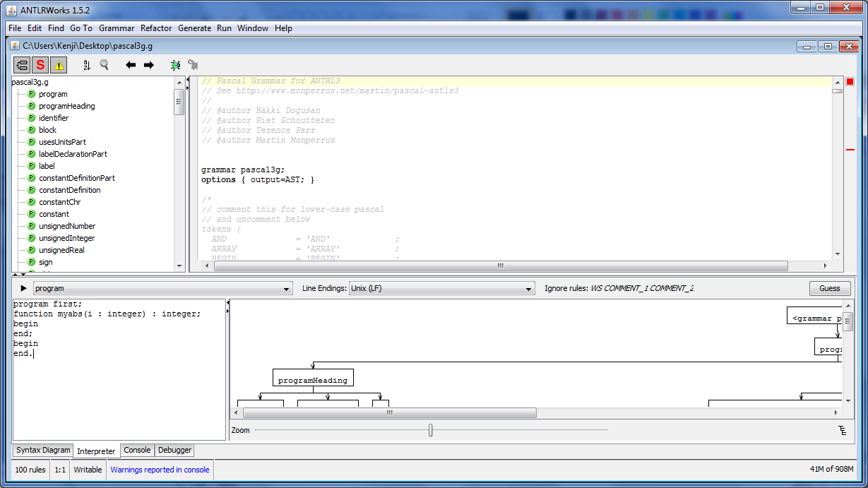Switch to the Interpreter tab
Image resolution: width=868 pixels, height=488 pixels.
click(x=96, y=451)
